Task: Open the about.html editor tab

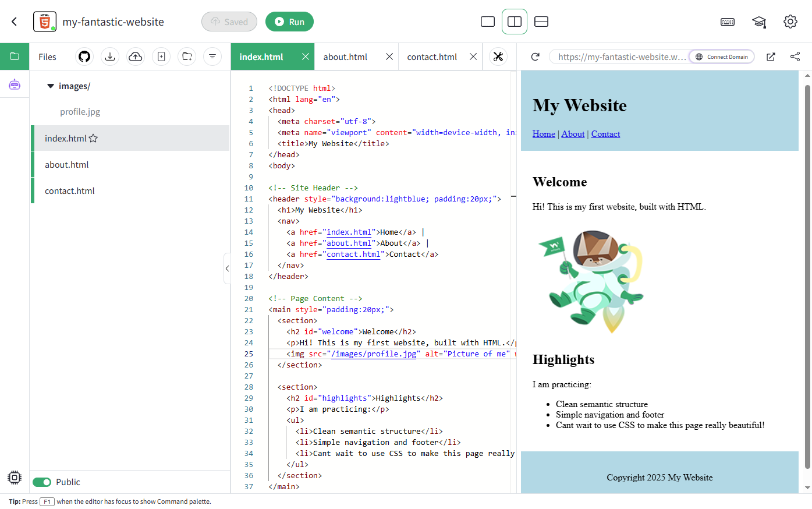Action: click(345, 56)
